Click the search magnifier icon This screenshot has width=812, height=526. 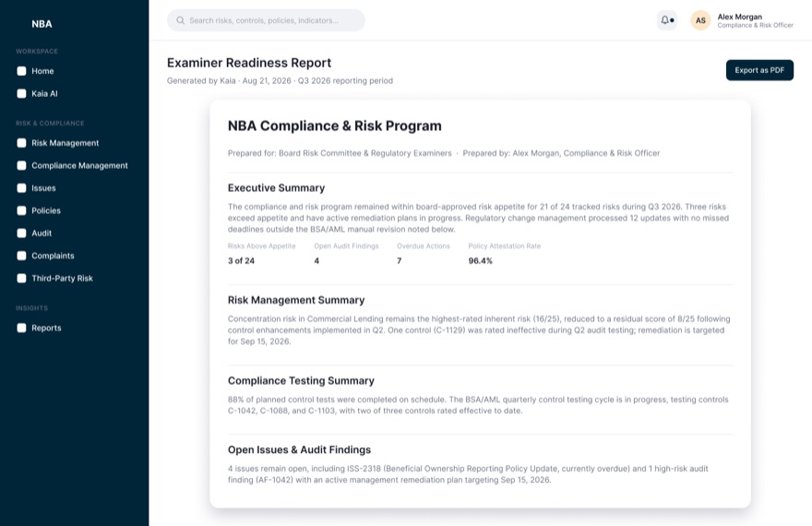coord(180,20)
